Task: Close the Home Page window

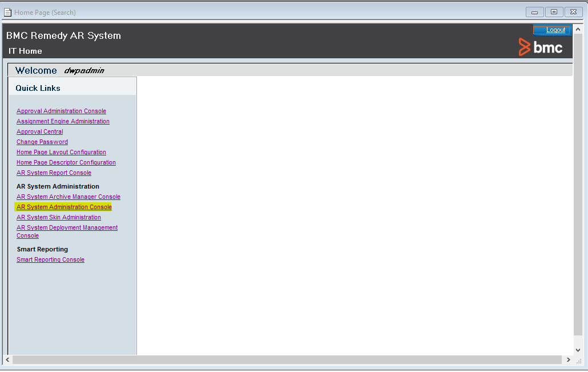Action: click(573, 12)
